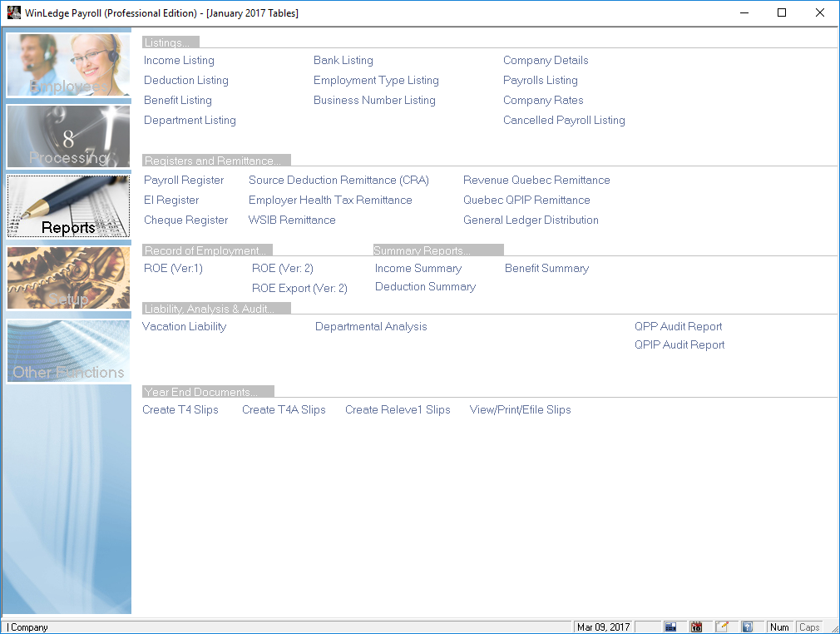840x634 pixels.
Task: Open the QPIP Audit Report
Action: click(x=679, y=345)
